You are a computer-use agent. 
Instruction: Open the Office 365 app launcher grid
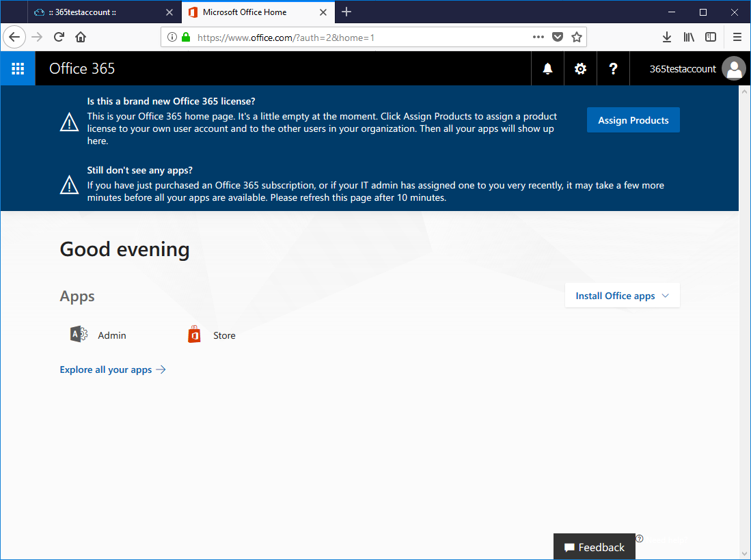18,68
